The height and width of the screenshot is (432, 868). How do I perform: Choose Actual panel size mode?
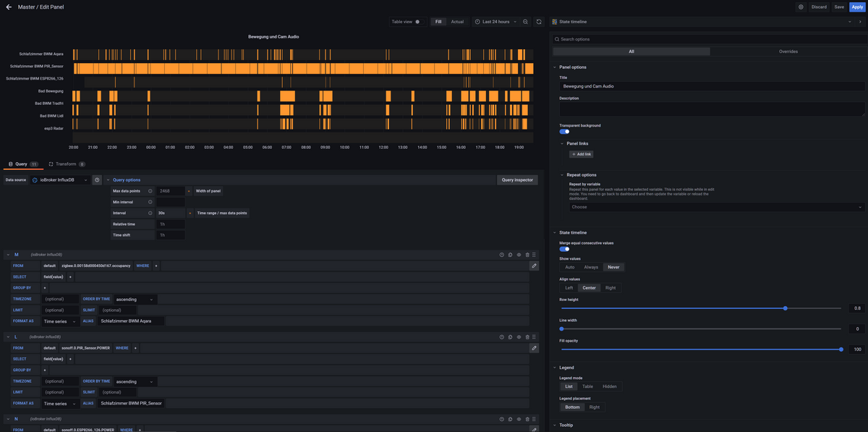click(x=457, y=22)
